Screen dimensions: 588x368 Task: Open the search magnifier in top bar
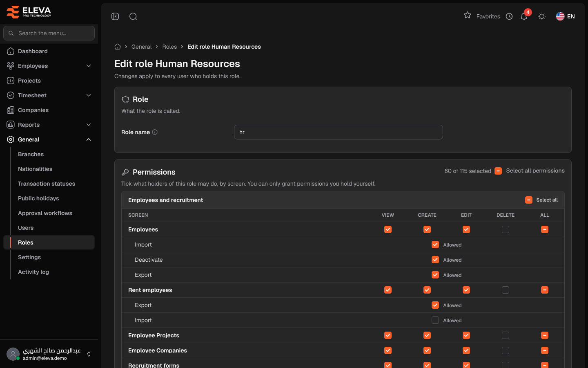click(x=133, y=16)
